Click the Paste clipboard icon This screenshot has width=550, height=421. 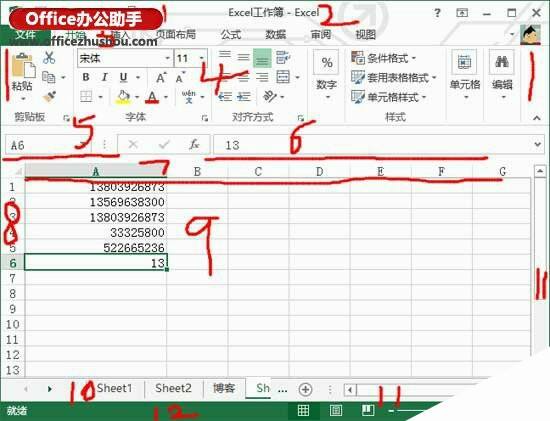coord(23,66)
